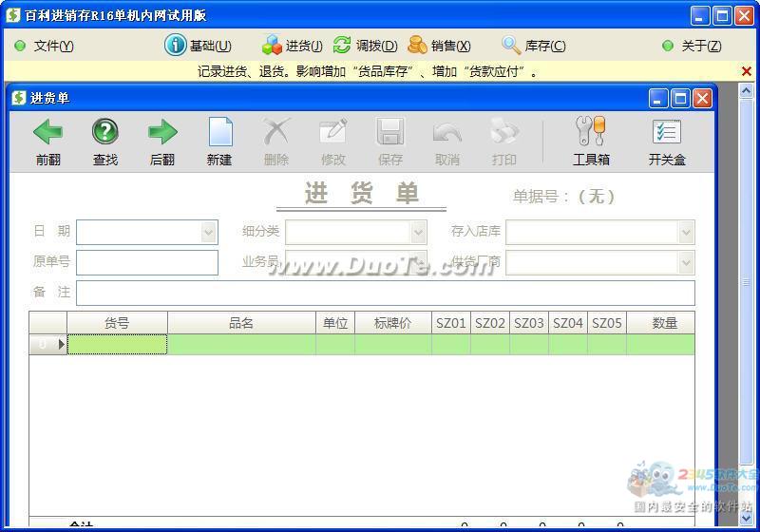The height and width of the screenshot is (532, 760).
Task: Click the 业务员 combo box field
Action: pos(356,262)
